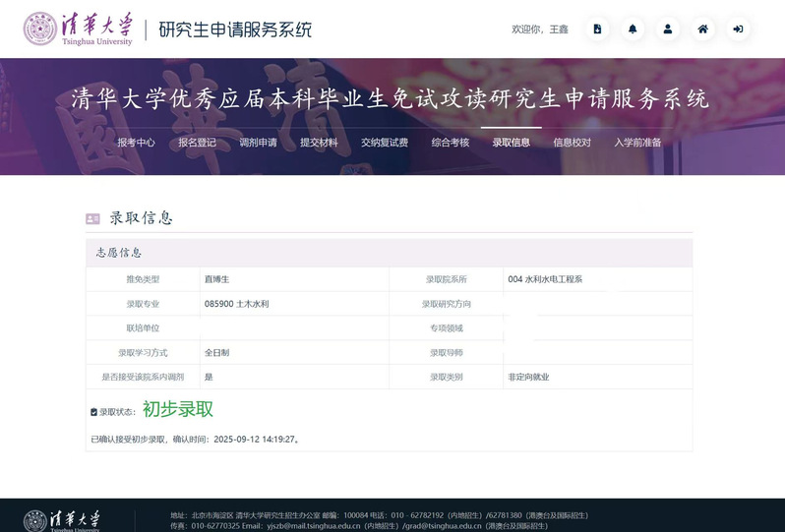Image resolution: width=785 pixels, height=532 pixels.
Task: Click the yjszb@mail.tsinghua.edu.cn email in footer
Action: pyautogui.click(x=314, y=526)
